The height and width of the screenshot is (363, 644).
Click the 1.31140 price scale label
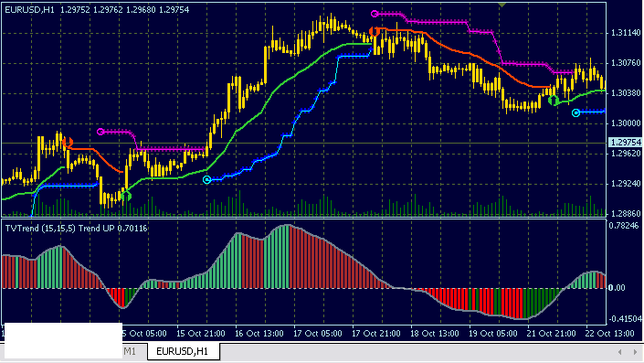[626, 33]
